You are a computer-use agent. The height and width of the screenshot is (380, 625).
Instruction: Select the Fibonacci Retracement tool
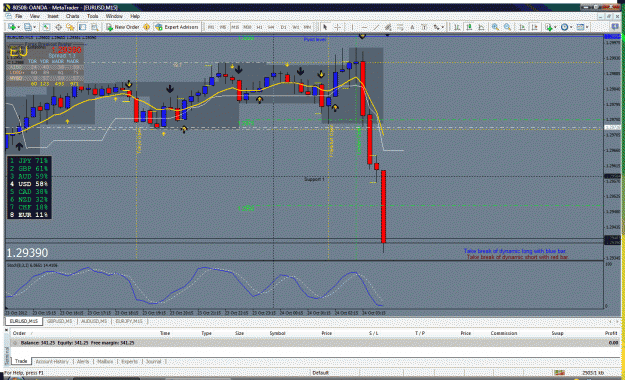coord(400,27)
